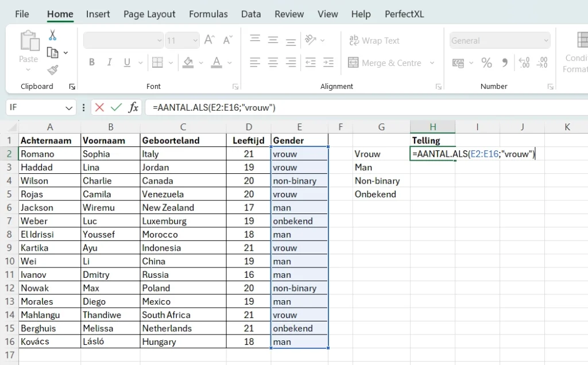Toggle Underline formatting
The image size is (588, 365).
pyautogui.click(x=126, y=63)
